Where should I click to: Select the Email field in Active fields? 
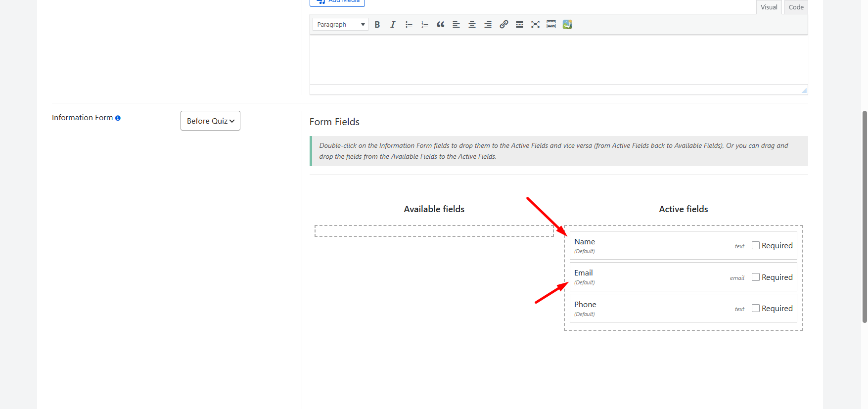[684, 277]
